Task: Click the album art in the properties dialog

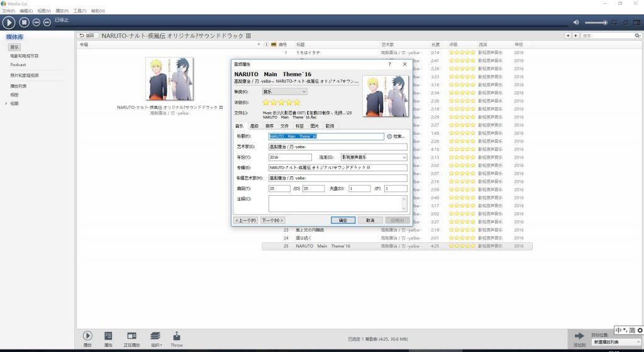Action: (x=386, y=96)
